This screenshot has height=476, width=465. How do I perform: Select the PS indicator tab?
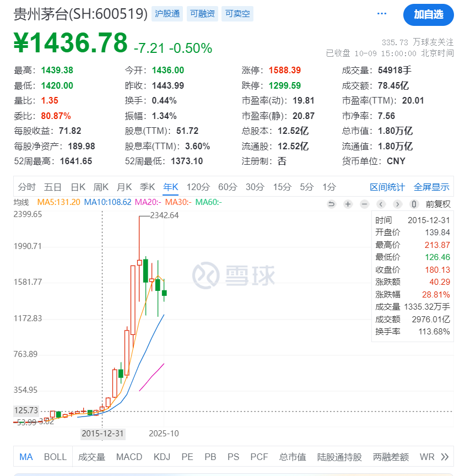[234, 457]
